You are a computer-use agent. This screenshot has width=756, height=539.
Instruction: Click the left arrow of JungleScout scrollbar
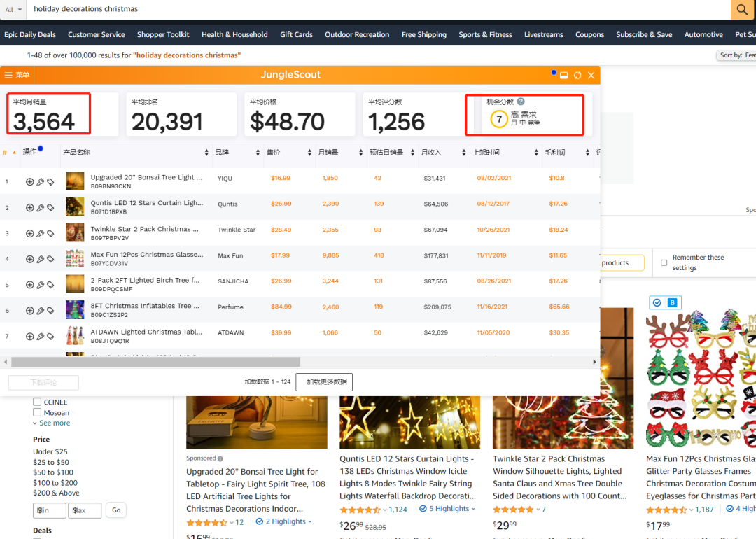6,362
